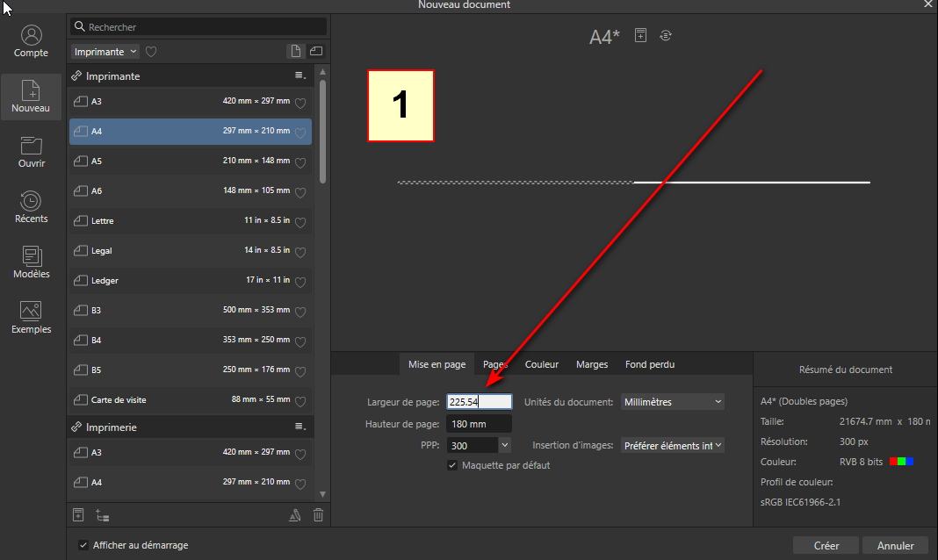Show the Récents documents list
The width and height of the screenshot is (938, 560).
tap(31, 207)
